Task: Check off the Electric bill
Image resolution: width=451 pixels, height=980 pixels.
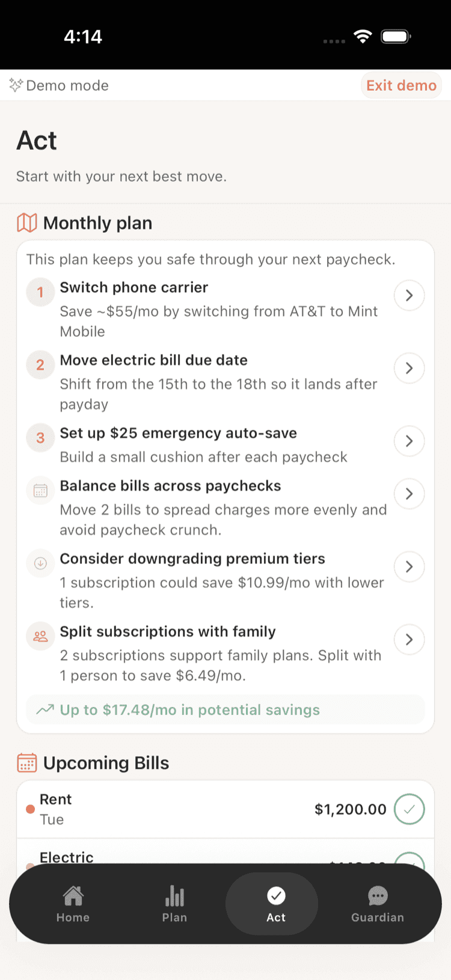Action: (409, 859)
